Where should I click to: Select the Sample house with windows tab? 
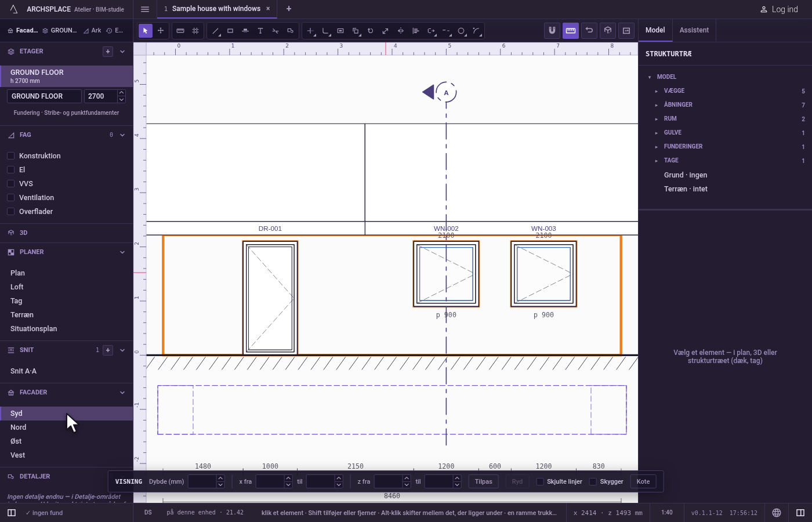point(216,9)
